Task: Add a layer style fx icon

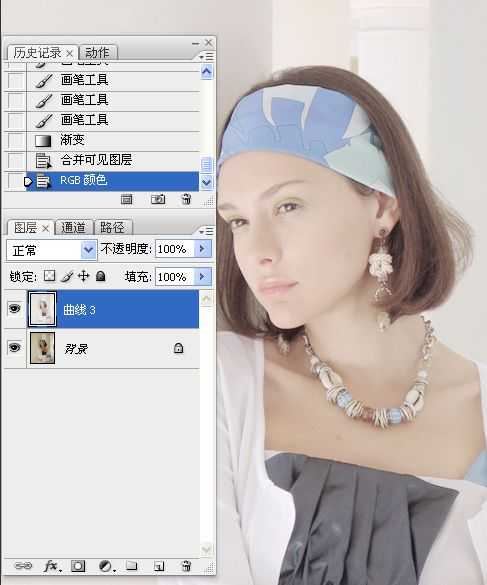Action: (x=51, y=566)
